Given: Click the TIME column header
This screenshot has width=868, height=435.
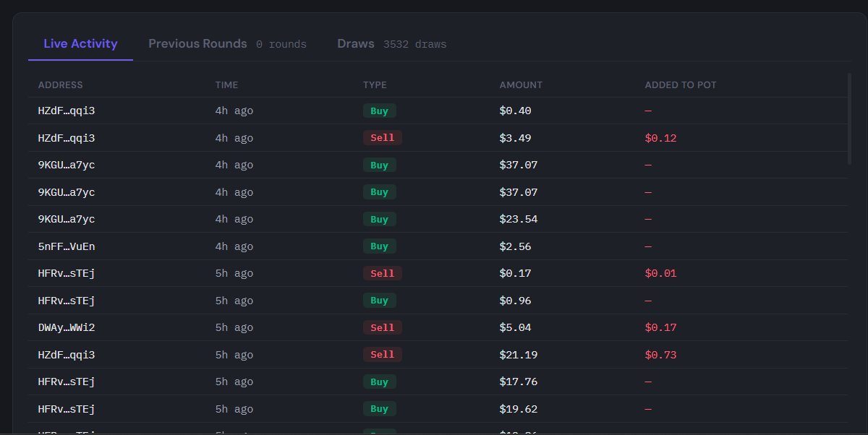Looking at the screenshot, I should [226, 85].
